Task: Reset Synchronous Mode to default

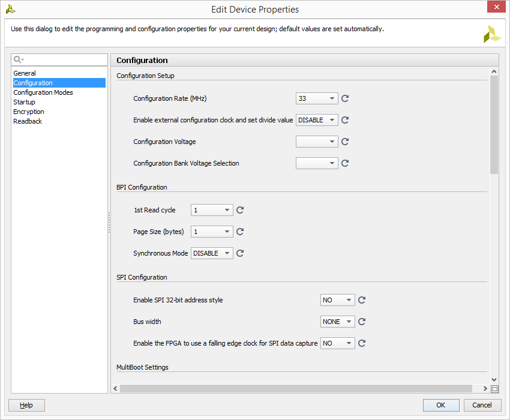Action: coord(240,253)
